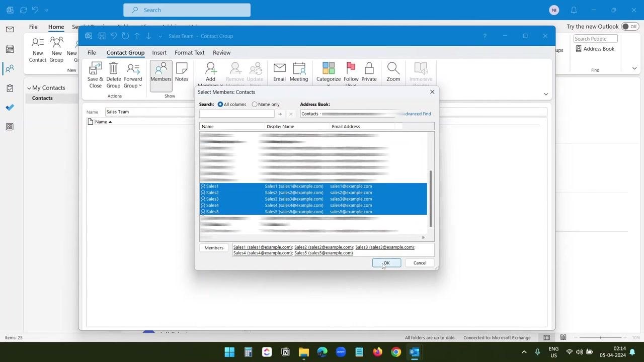The width and height of the screenshot is (644, 362).
Task: Sort by Email Address column header
Action: point(362,127)
